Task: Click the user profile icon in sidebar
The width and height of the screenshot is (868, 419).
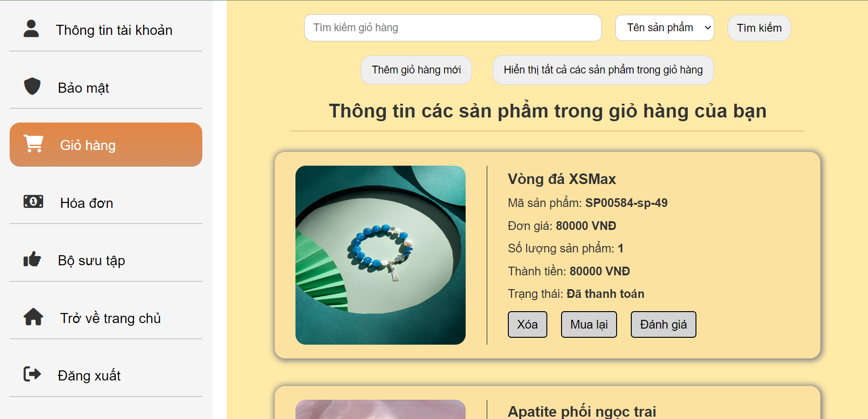Action: (x=31, y=29)
